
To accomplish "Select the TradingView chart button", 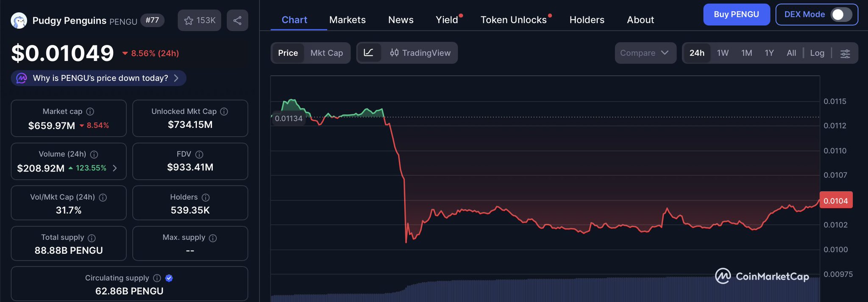I will click(x=420, y=53).
